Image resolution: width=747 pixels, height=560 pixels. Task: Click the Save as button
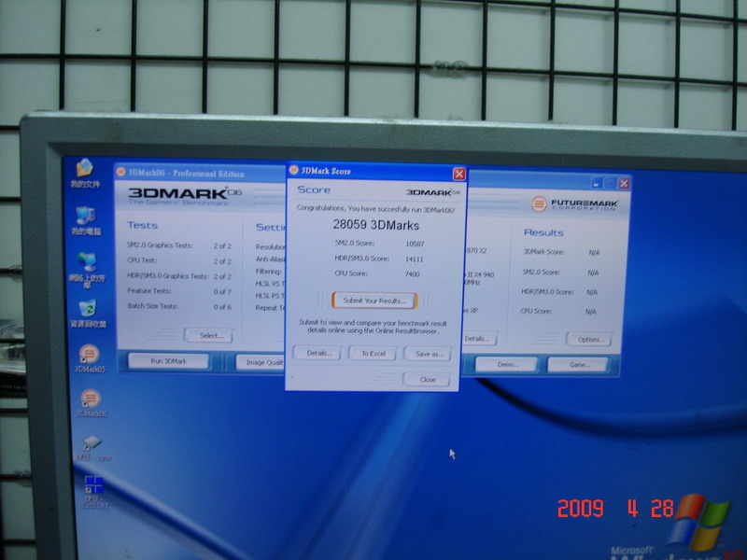pos(428,354)
